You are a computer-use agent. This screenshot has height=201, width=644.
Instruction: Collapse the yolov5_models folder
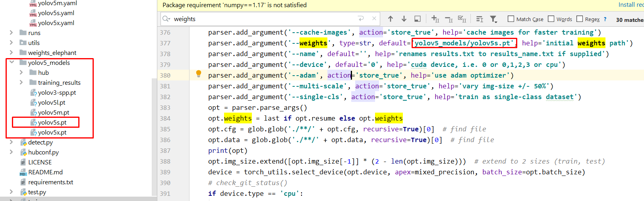coord(12,62)
